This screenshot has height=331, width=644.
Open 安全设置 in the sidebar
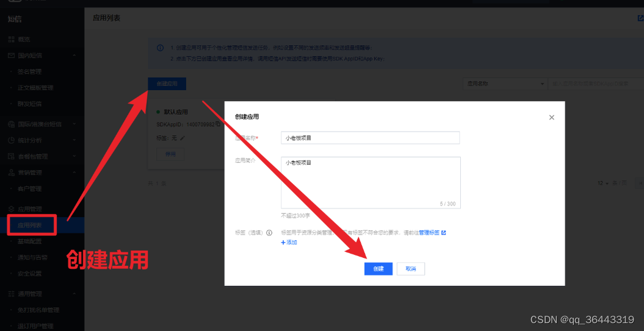[29, 274]
